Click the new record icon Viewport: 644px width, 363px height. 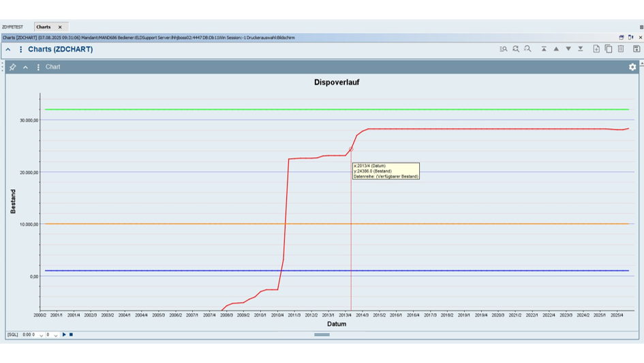596,49
